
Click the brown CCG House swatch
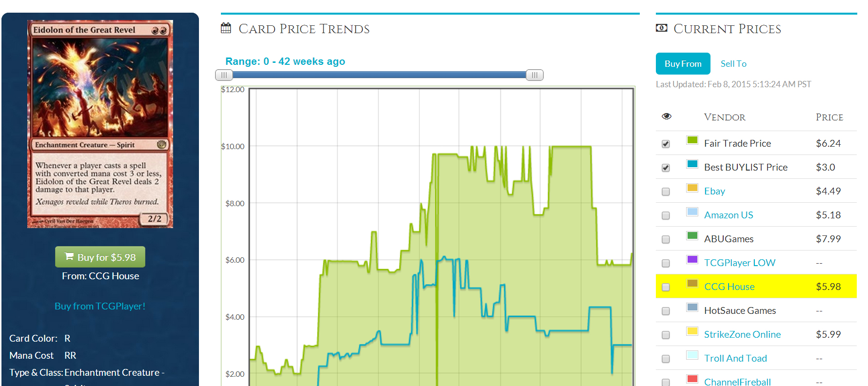point(692,284)
